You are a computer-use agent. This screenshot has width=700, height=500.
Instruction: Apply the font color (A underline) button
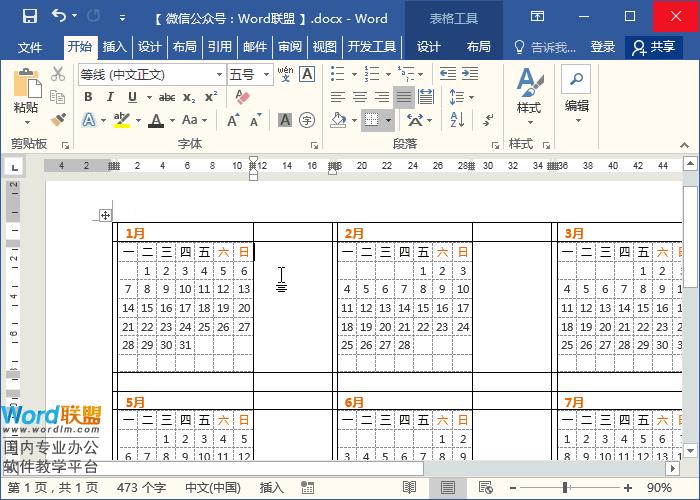[x=156, y=120]
